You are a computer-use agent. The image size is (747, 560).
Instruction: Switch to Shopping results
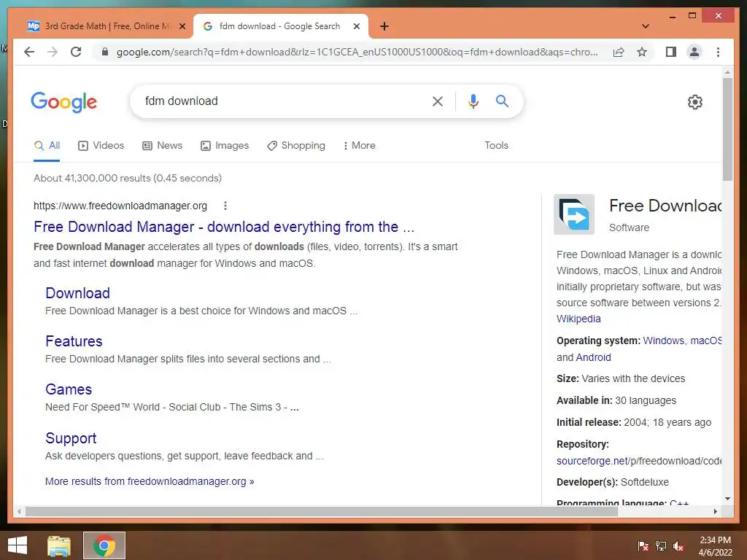coord(296,146)
